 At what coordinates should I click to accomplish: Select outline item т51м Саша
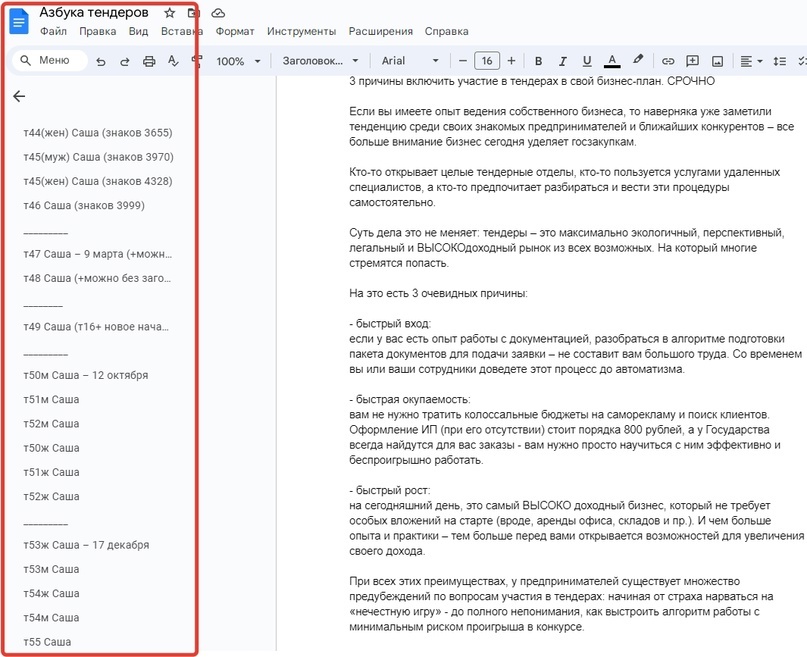coord(51,399)
